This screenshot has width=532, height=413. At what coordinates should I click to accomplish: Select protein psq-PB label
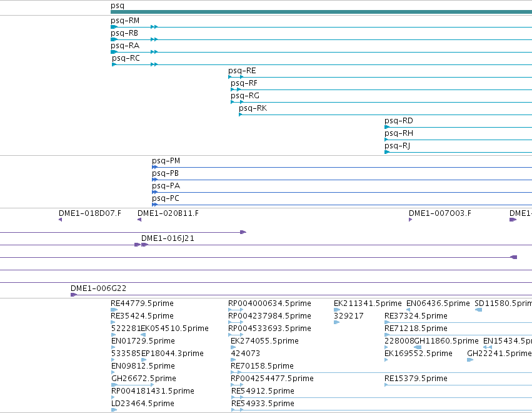click(x=165, y=173)
